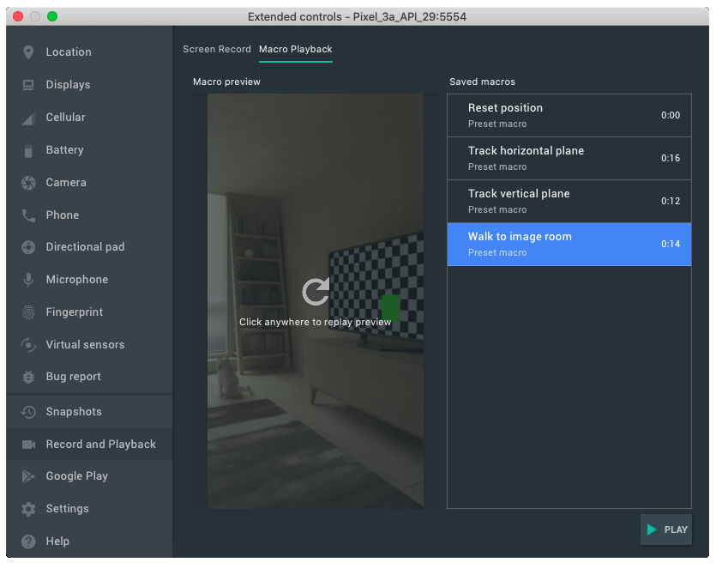Select the Macro Playback tab
The width and height of the screenshot is (728, 575).
(296, 50)
